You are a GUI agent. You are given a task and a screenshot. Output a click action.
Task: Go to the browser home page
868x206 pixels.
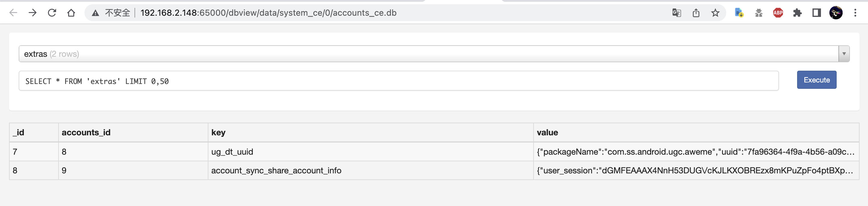click(x=71, y=13)
